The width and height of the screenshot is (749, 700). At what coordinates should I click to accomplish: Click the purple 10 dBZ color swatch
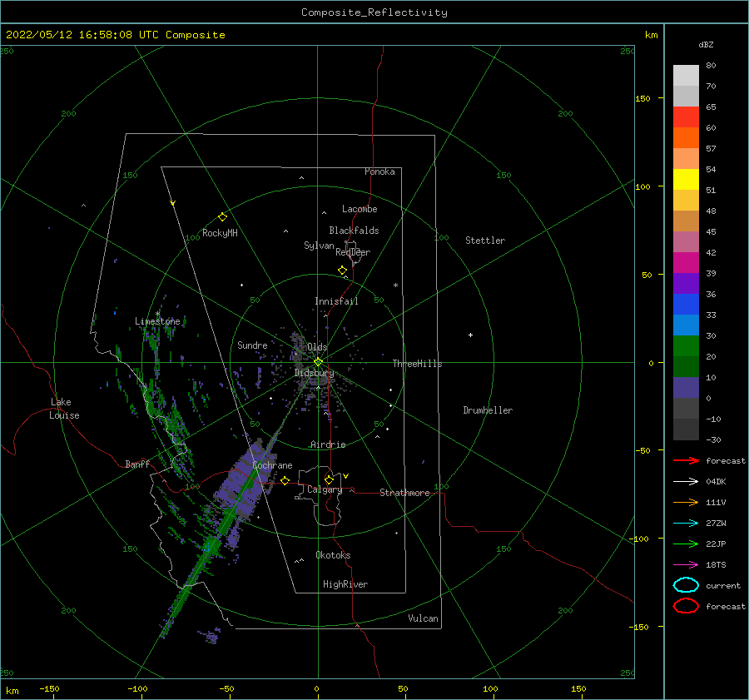click(686, 388)
